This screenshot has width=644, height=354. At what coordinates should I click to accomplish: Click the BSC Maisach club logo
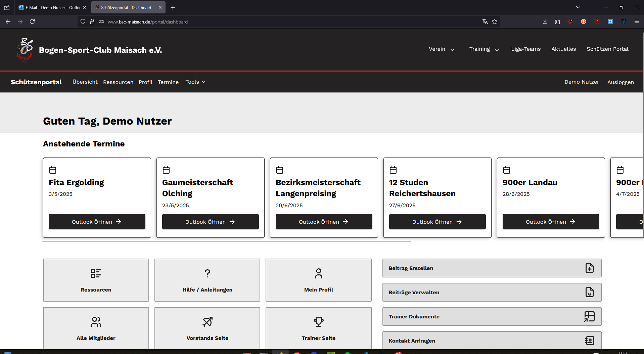pos(25,50)
